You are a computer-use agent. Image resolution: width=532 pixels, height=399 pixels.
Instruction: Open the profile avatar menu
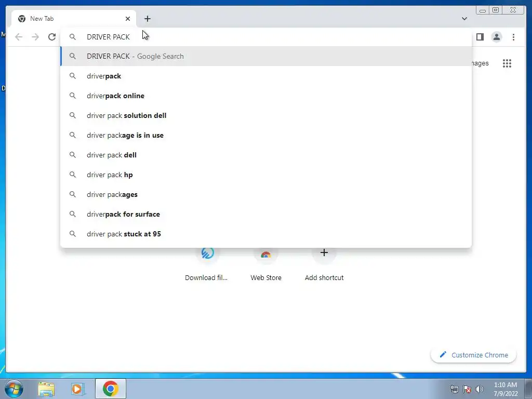496,37
